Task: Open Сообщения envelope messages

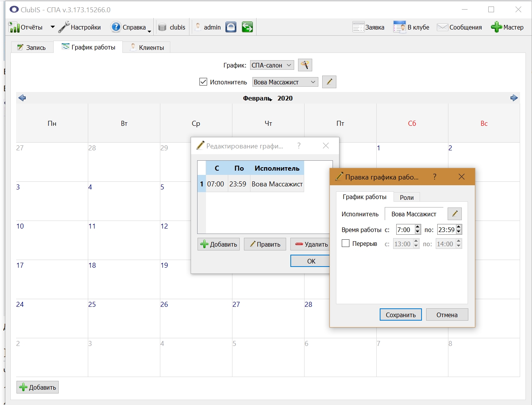Action: [x=442, y=27]
